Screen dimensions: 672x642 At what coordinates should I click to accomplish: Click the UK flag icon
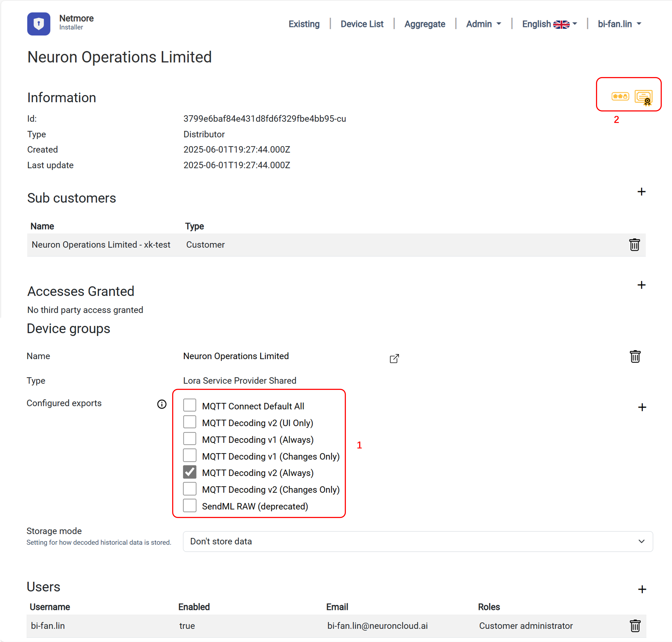(x=561, y=24)
